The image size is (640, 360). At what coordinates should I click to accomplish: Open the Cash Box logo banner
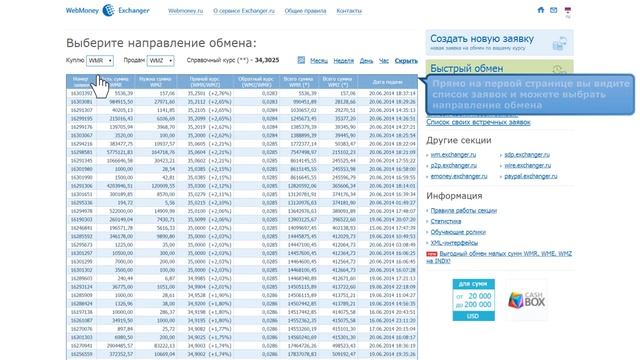(526, 300)
